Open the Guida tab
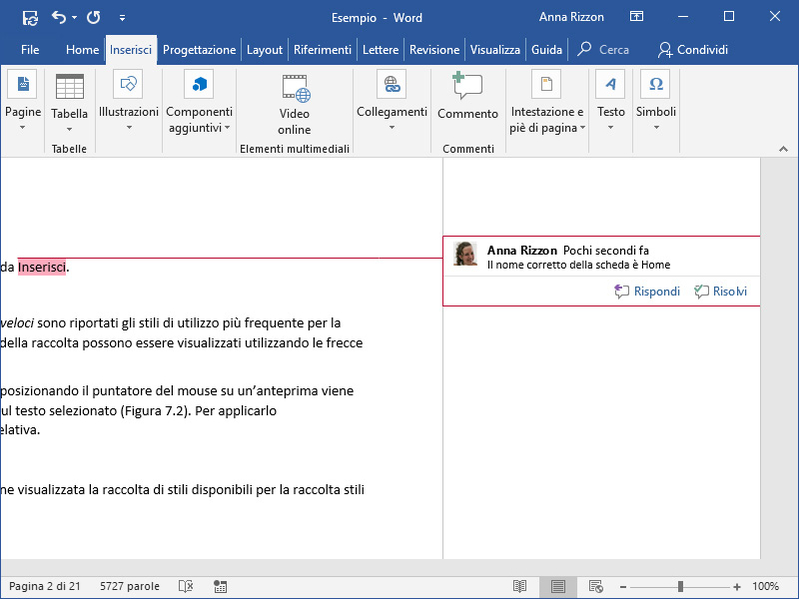Screen dimensions: 799x599 pyautogui.click(x=547, y=50)
